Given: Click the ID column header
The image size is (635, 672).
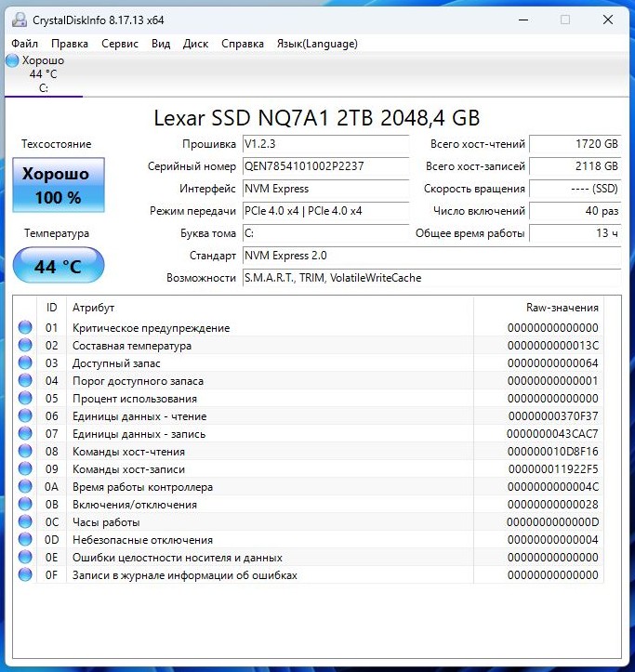Looking at the screenshot, I should tap(51, 308).
